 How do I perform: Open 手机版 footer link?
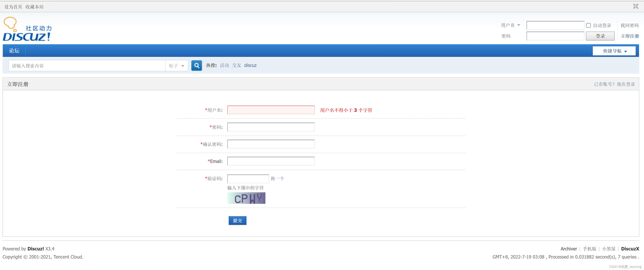[x=589, y=249]
